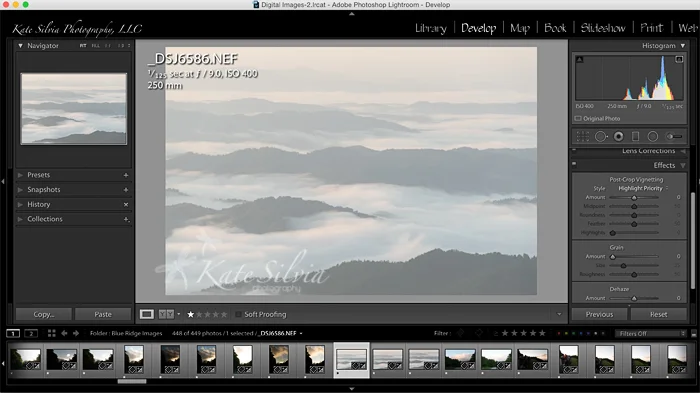Switch to the Library module
Screen dimensions: 700x393
(x=431, y=28)
